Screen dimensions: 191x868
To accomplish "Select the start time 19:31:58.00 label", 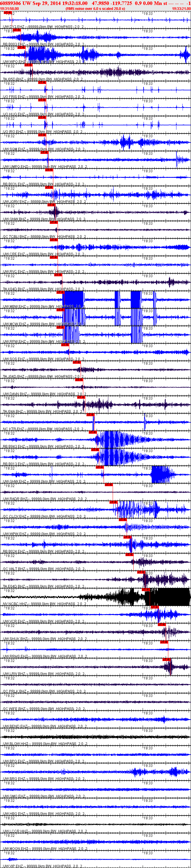I will coord(9,9).
